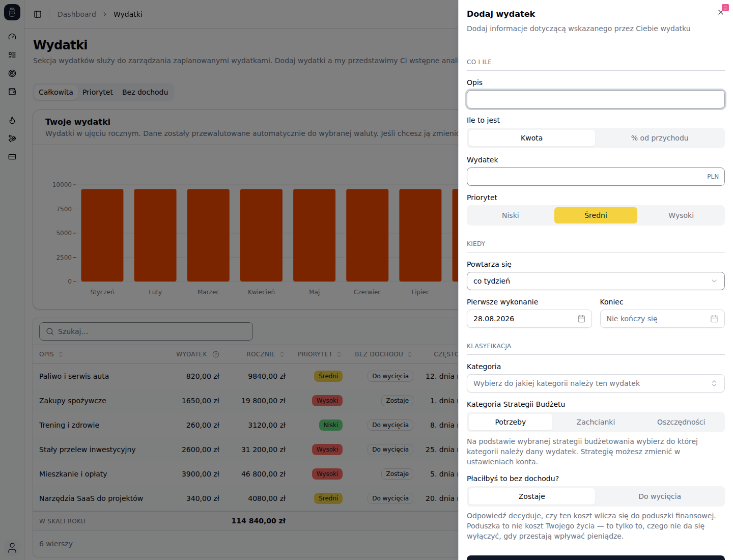Sort by Priorytet column header

click(319, 354)
